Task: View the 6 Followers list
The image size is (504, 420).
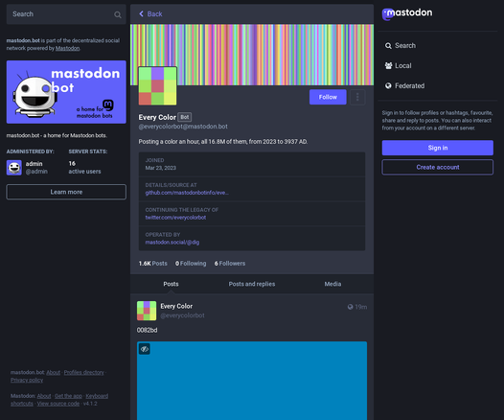Action: [230, 264]
